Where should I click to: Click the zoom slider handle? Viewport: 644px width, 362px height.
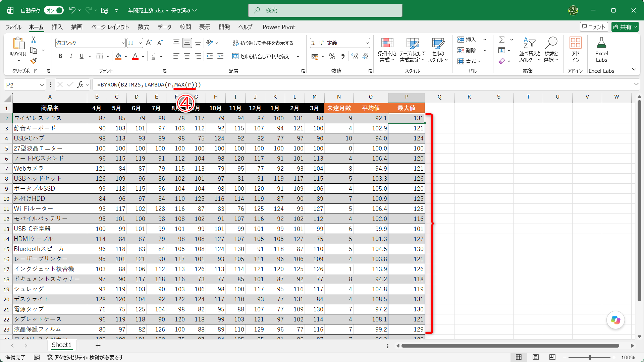pyautogui.click(x=589, y=357)
